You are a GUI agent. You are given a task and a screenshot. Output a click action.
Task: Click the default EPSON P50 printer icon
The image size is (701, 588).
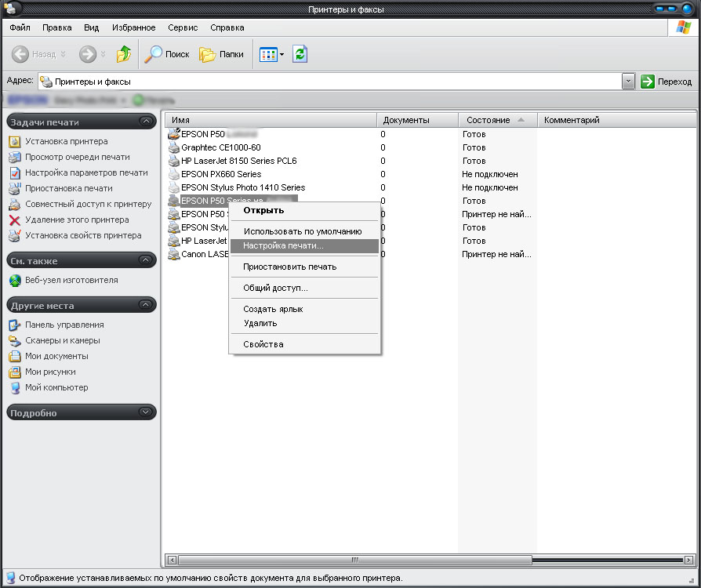tap(173, 134)
